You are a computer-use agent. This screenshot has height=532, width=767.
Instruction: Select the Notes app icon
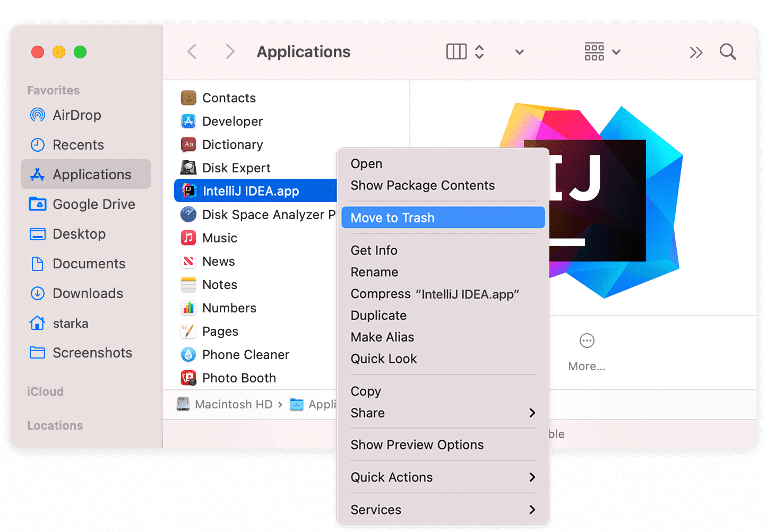coord(188,284)
